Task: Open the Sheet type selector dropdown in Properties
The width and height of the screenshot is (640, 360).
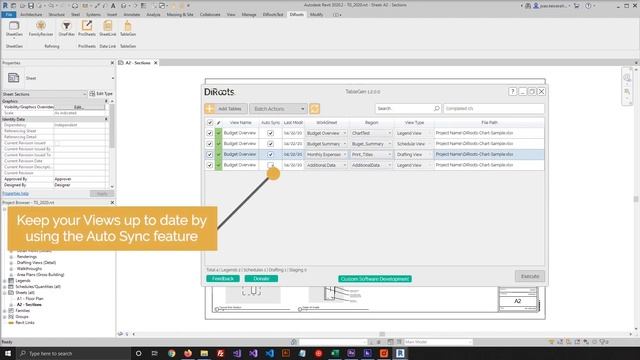Action: [113, 78]
